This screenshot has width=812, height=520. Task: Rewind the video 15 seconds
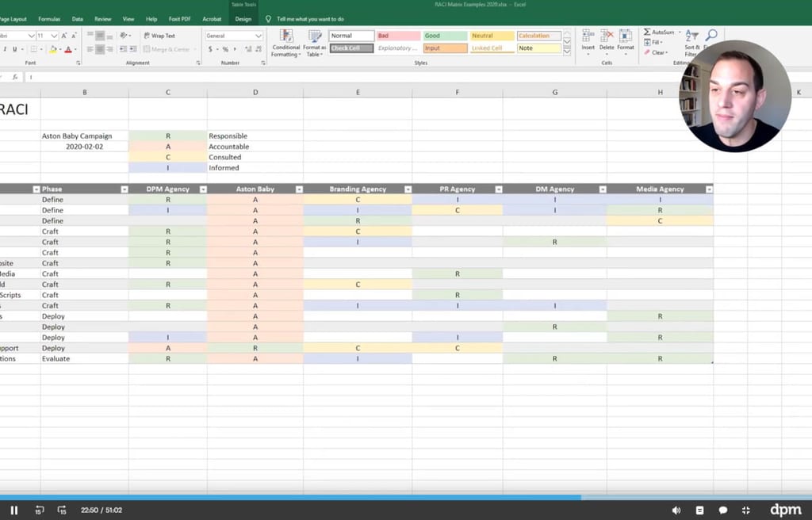point(40,510)
